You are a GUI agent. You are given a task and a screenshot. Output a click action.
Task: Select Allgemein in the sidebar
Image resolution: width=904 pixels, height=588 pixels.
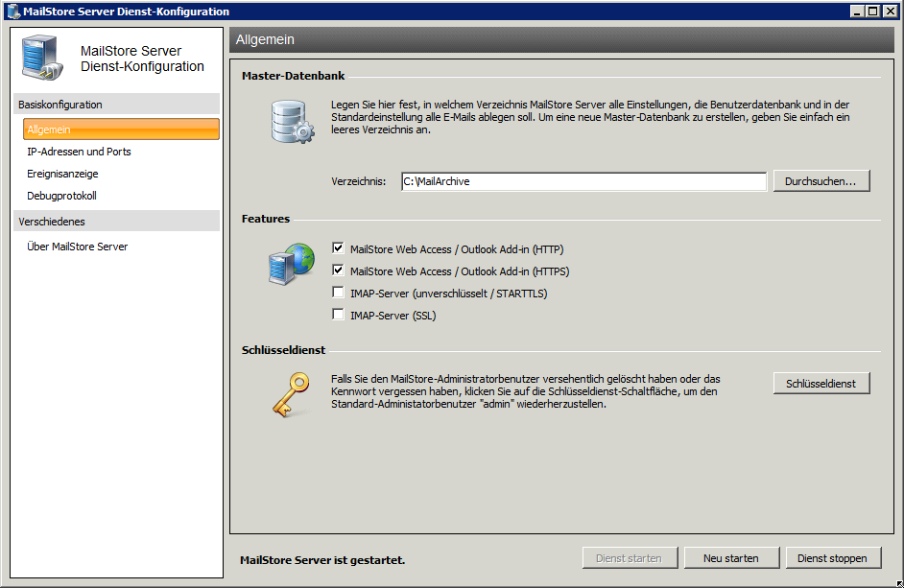(x=121, y=129)
